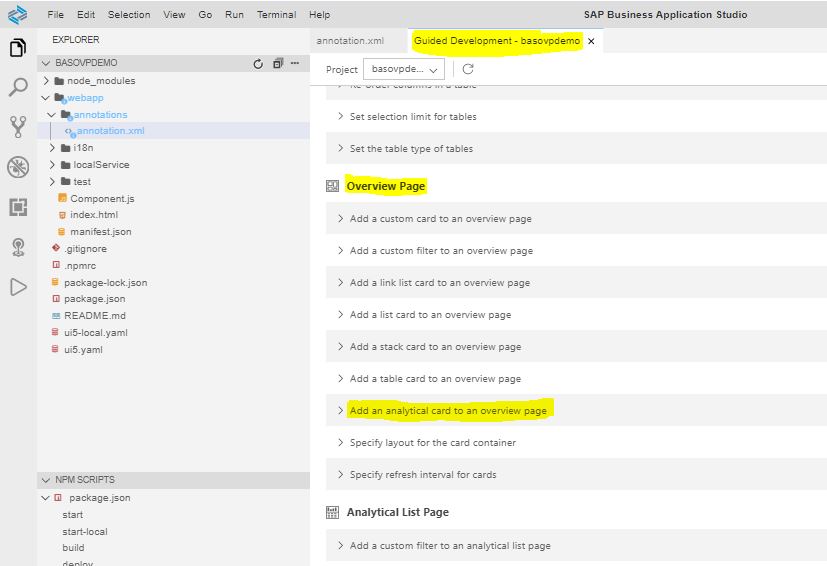Select the .npmrc file
Image resolution: width=827 pixels, height=566 pixels.
tap(80, 265)
